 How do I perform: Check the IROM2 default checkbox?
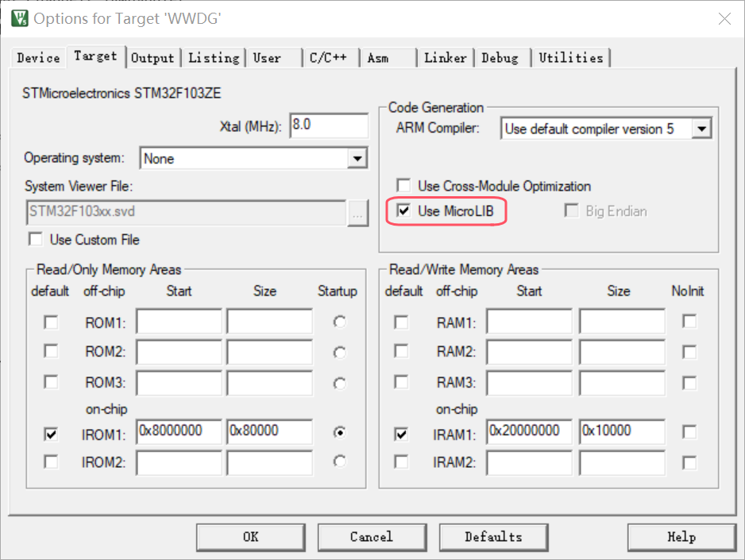[51, 462]
